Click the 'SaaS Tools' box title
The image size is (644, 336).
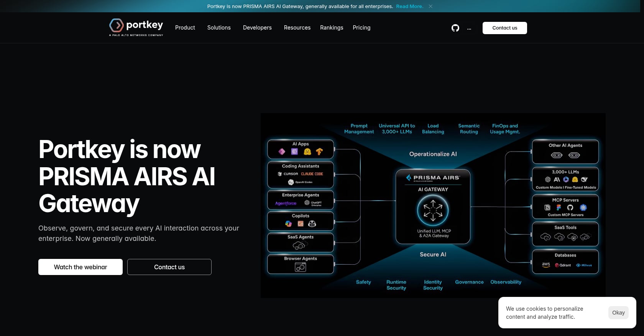click(x=565, y=227)
